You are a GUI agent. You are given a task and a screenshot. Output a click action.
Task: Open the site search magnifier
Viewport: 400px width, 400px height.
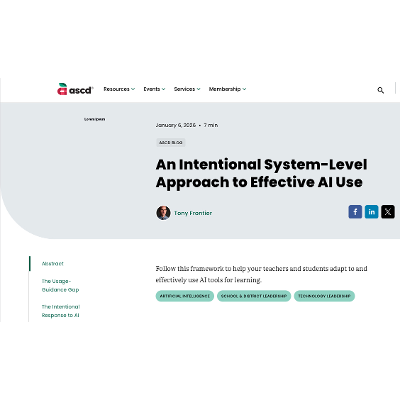point(380,90)
